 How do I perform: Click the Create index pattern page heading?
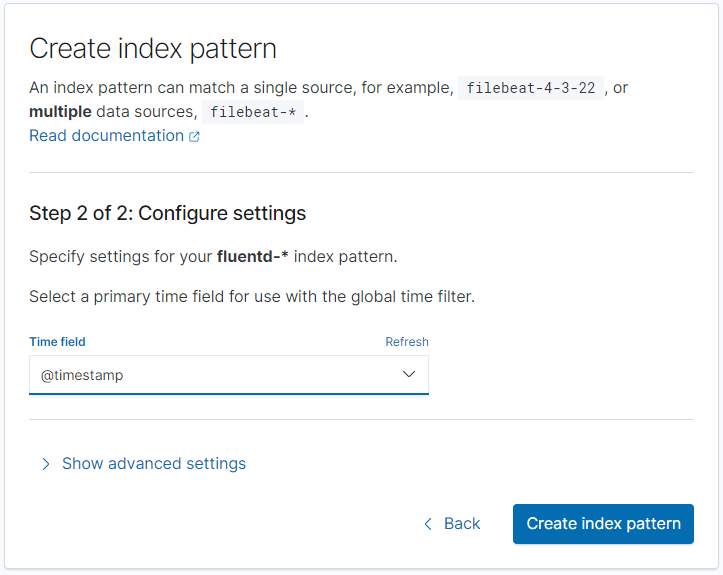pos(153,48)
